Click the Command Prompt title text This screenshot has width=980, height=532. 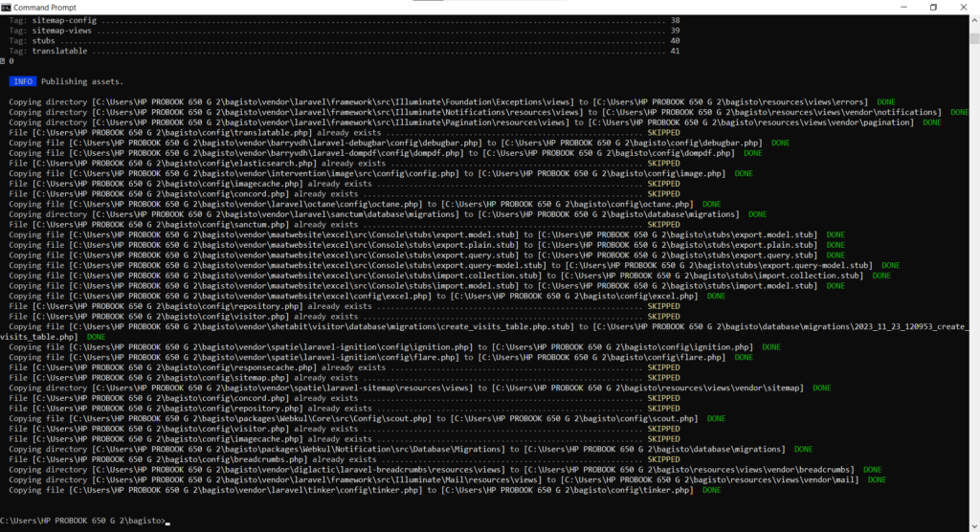point(42,7)
